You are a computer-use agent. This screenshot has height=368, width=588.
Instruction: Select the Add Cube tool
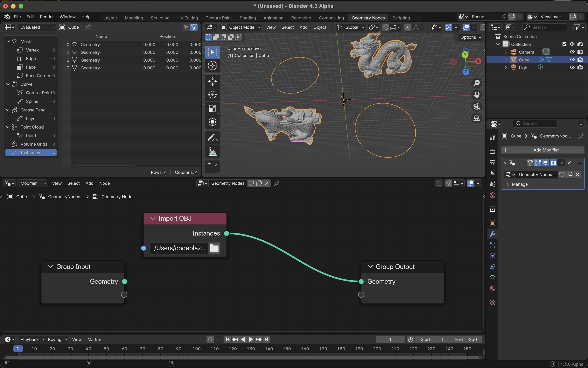point(212,167)
